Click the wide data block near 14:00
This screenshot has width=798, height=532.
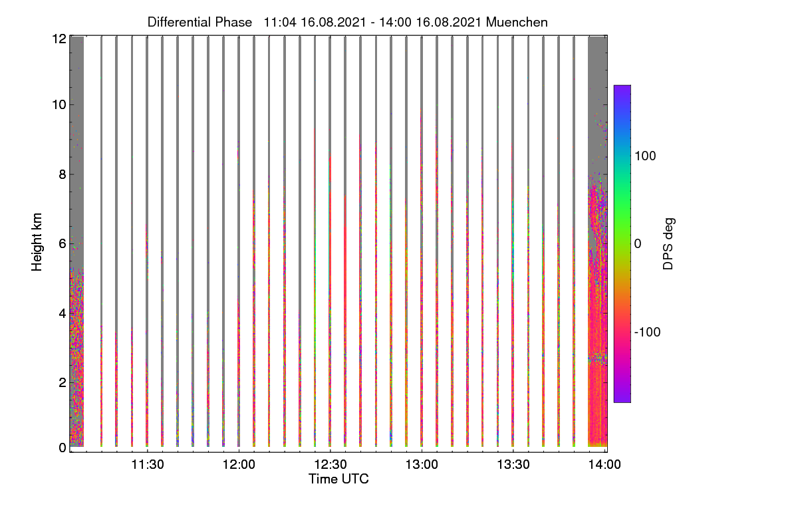[598, 241]
